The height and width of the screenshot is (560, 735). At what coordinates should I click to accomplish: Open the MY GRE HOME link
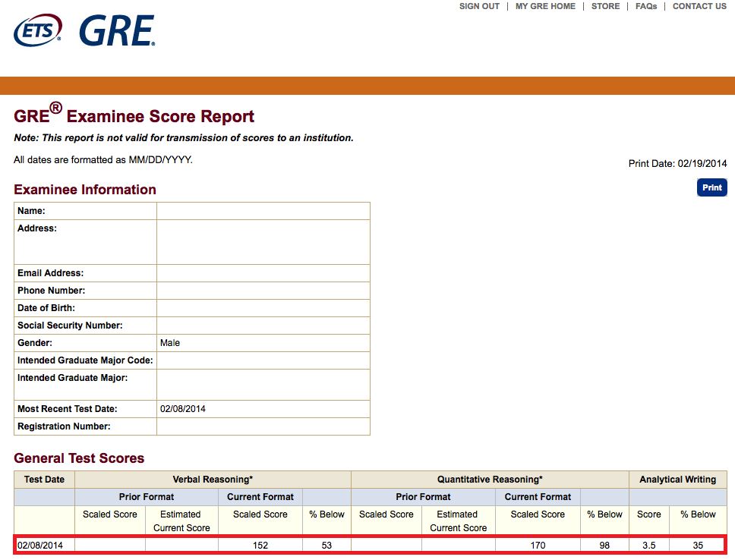click(545, 6)
